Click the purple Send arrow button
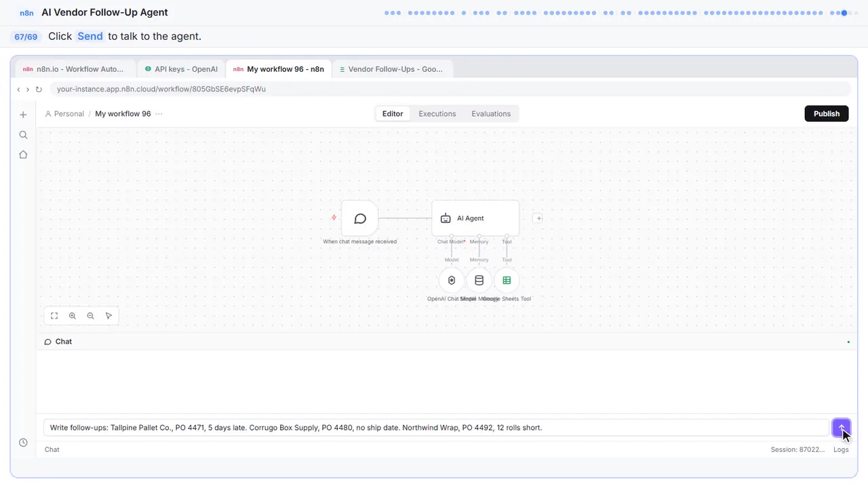 pos(841,428)
